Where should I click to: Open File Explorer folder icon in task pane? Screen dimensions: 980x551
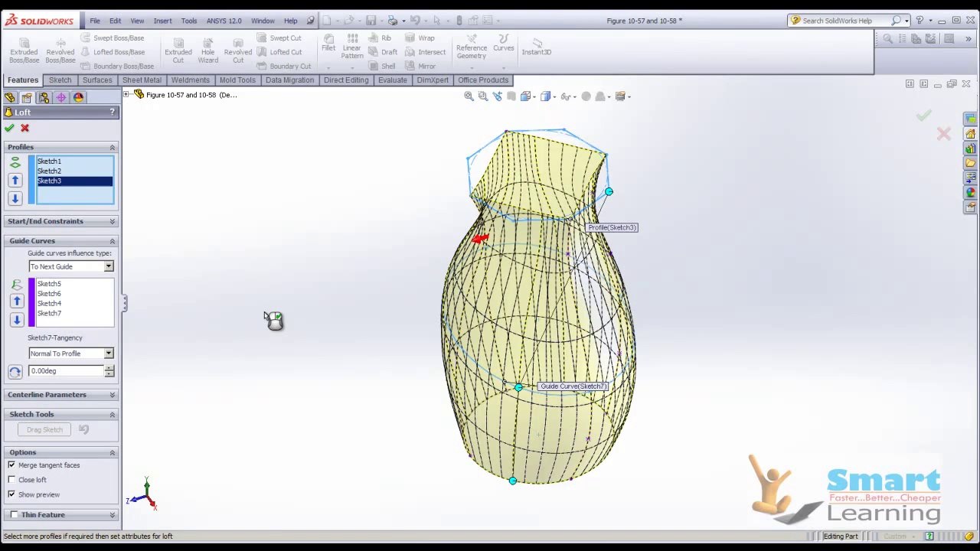[x=971, y=163]
